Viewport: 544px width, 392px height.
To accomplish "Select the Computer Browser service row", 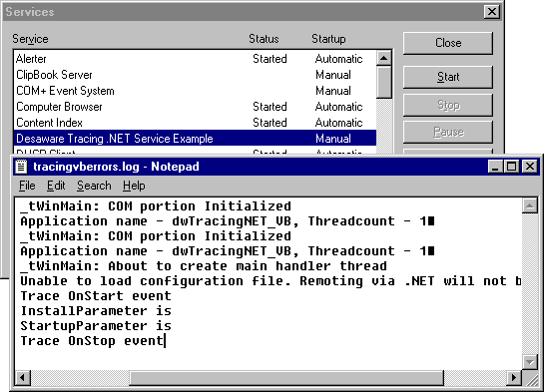I will 195,107.
